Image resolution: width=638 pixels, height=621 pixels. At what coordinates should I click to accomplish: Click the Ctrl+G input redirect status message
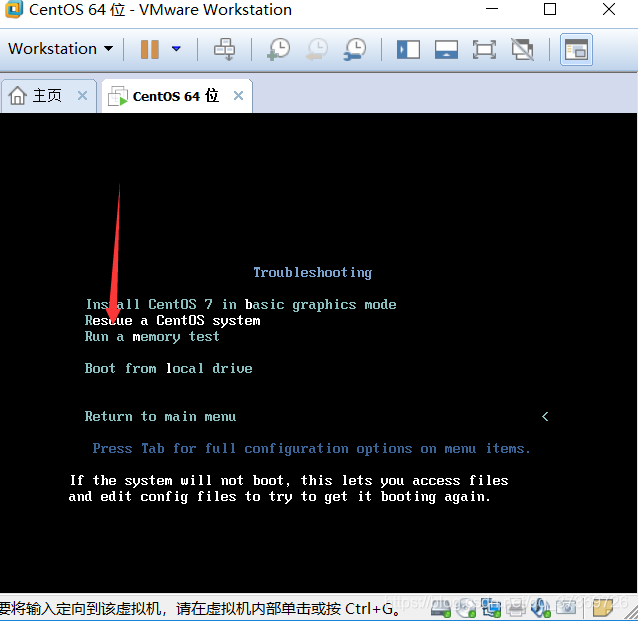click(x=200, y=609)
